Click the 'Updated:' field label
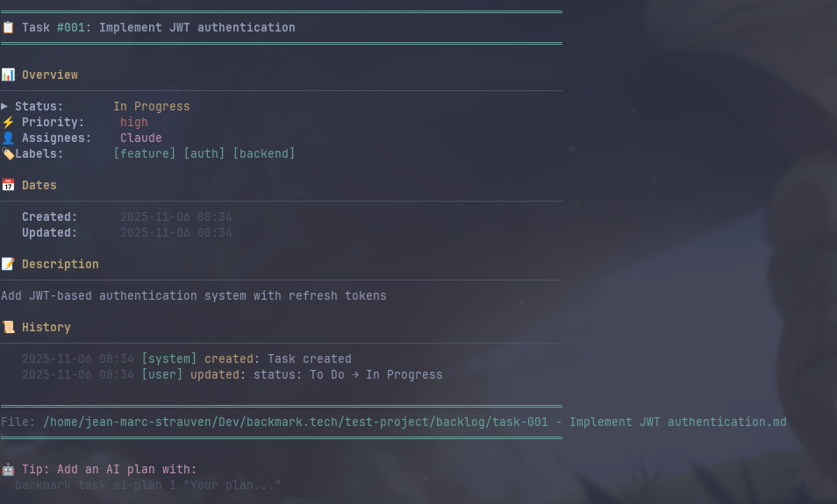 point(50,233)
